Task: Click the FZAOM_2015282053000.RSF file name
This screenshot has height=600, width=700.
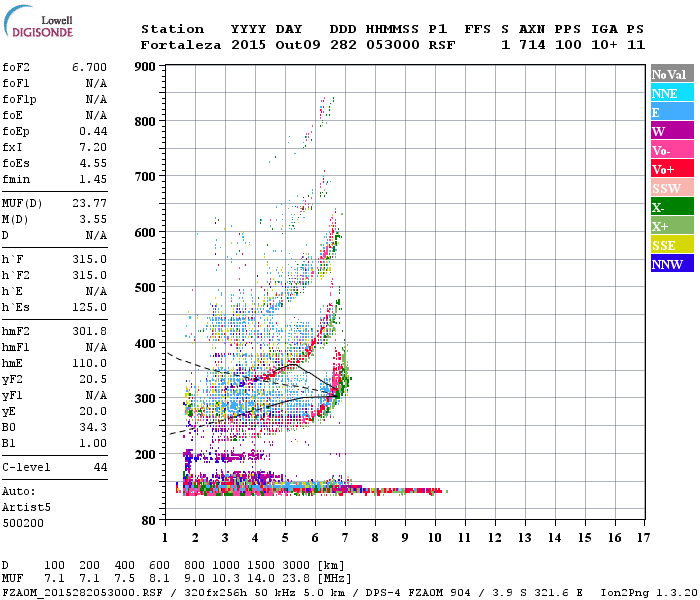Action: [x=83, y=593]
